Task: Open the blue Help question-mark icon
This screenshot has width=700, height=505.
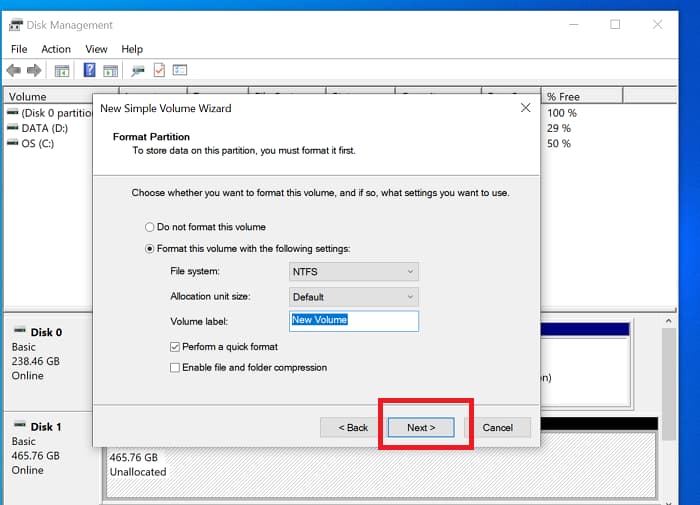Action: [89, 71]
